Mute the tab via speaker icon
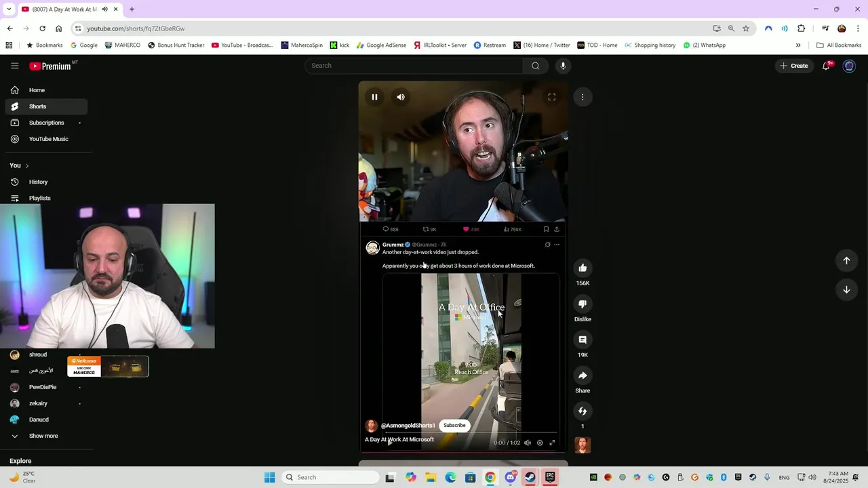Screen dimensions: 868x488 104,9
